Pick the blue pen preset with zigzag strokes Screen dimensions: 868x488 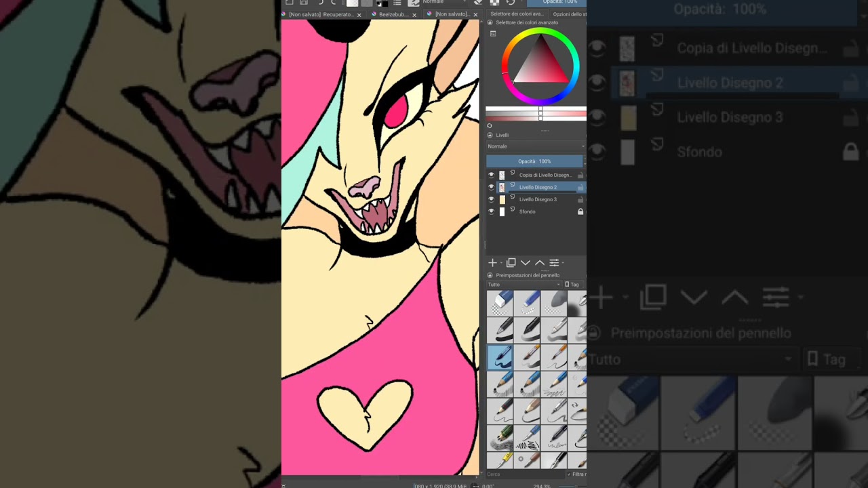click(527, 439)
